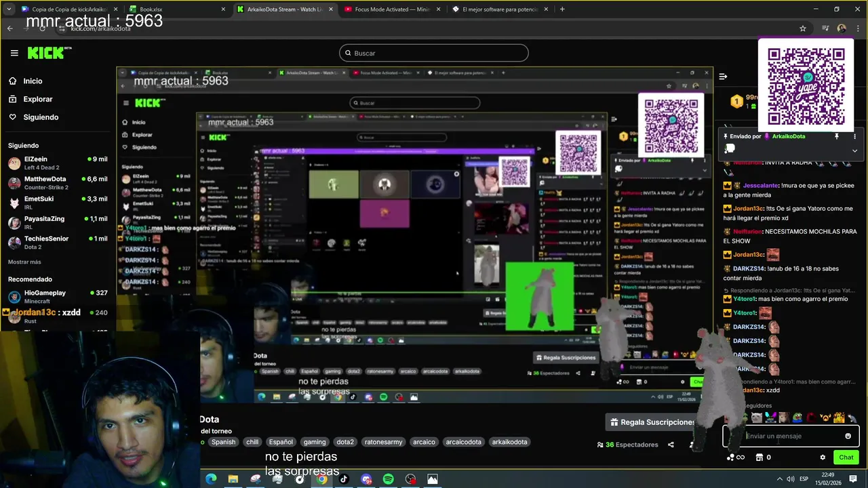The height and width of the screenshot is (488, 868).
Task: Select the gaming tag
Action: pyautogui.click(x=315, y=442)
